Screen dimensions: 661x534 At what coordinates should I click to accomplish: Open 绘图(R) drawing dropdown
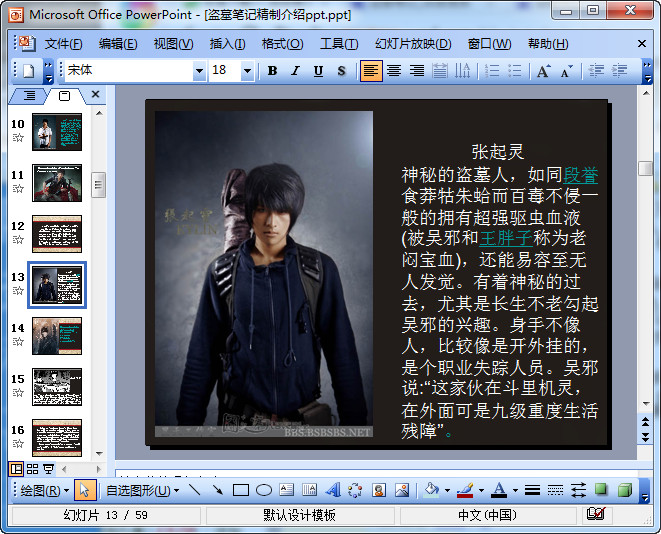(x=44, y=490)
